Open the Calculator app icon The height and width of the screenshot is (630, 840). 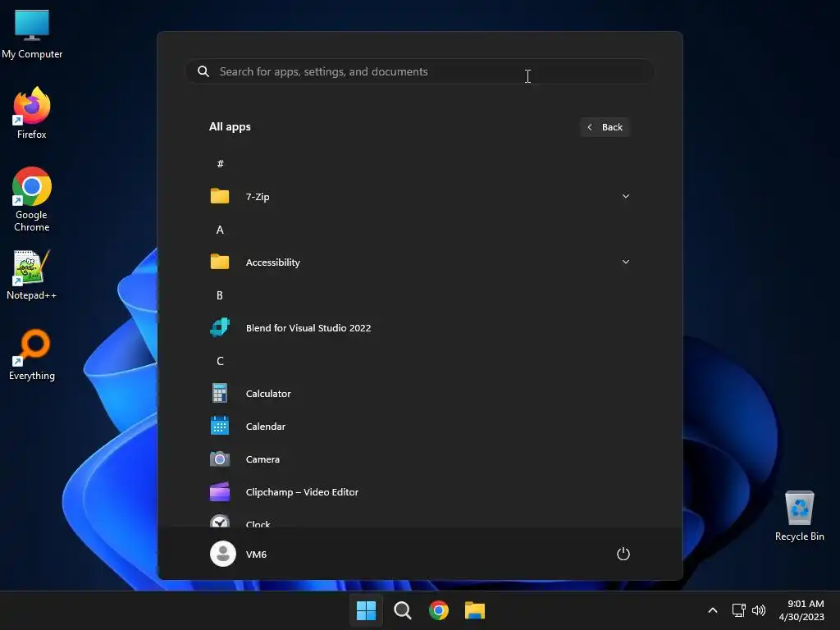(220, 393)
